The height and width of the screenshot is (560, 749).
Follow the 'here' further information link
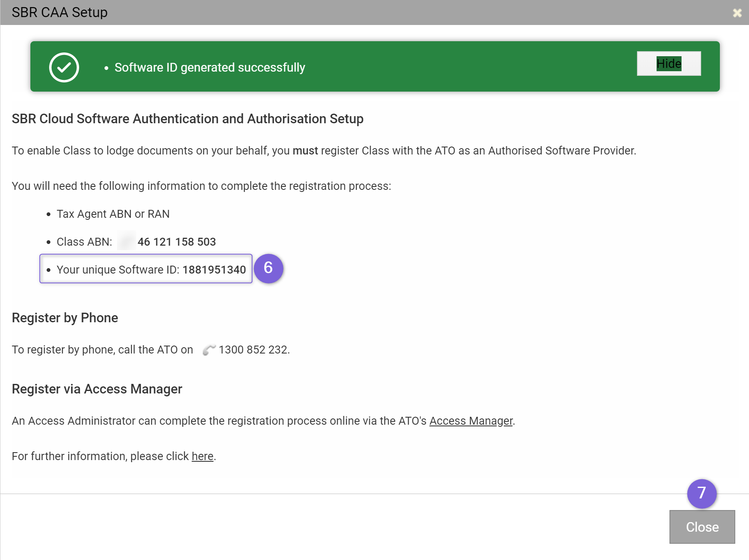tap(202, 456)
